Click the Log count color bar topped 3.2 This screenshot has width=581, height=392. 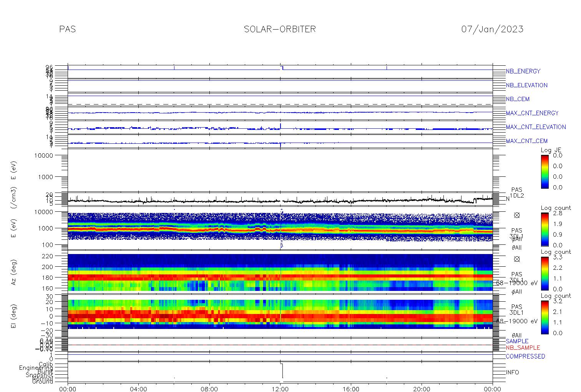(544, 317)
